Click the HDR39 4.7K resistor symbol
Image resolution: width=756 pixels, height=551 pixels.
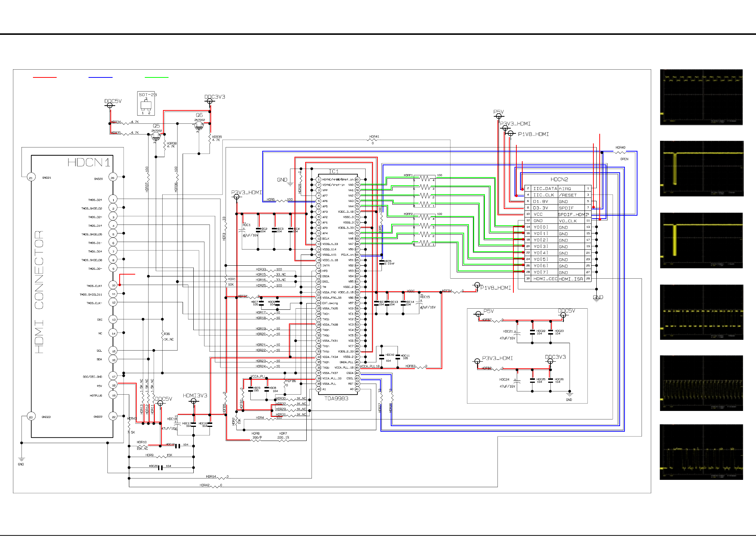tap(210, 139)
